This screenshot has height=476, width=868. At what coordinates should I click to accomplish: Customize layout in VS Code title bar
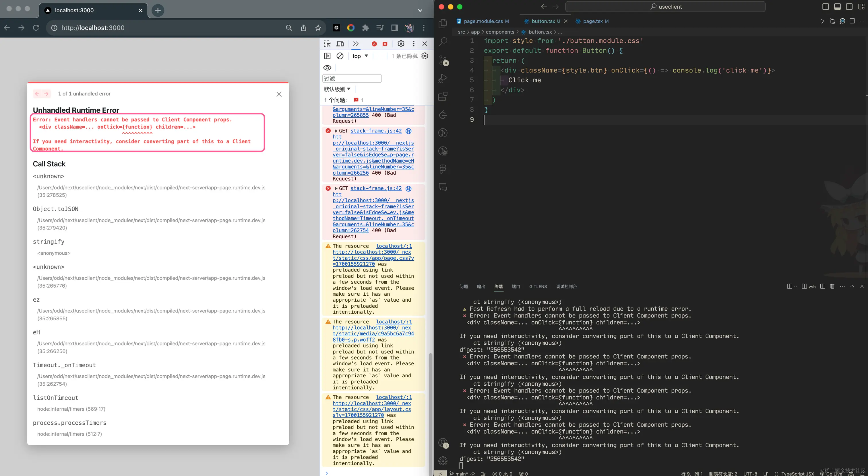click(861, 7)
